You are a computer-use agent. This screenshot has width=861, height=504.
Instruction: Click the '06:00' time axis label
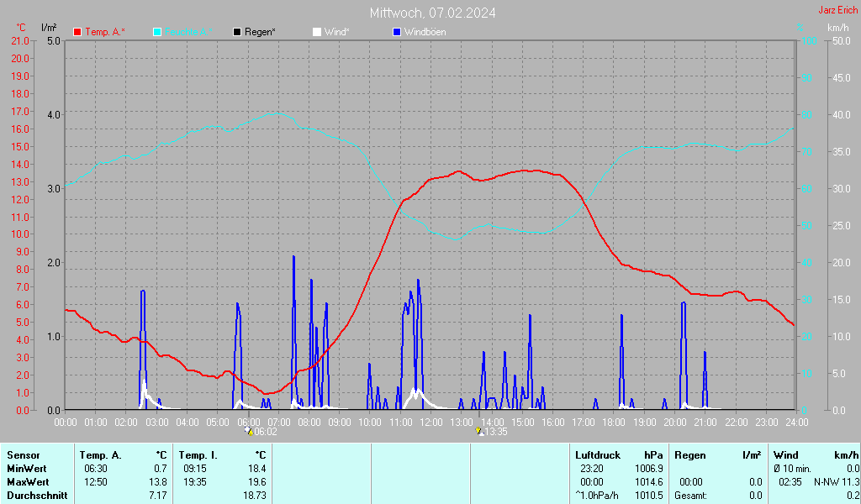click(248, 423)
